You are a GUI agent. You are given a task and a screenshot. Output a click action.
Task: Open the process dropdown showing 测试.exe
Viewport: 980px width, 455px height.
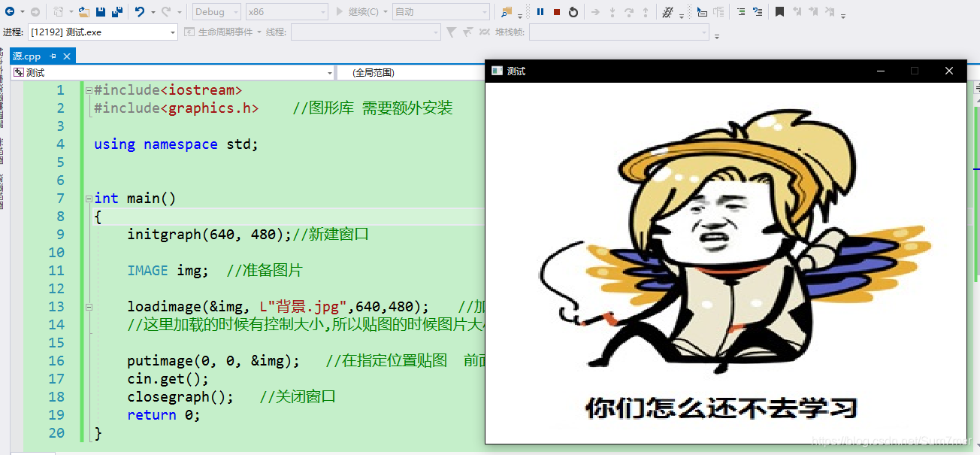click(x=102, y=32)
